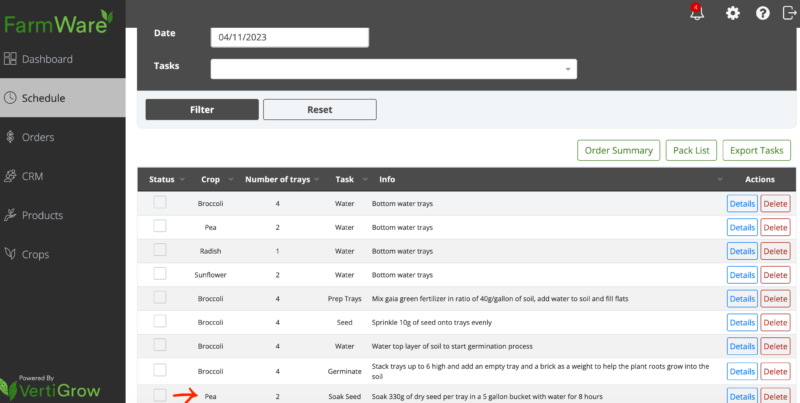The height and width of the screenshot is (403, 800).
Task: Click the Date input field
Action: click(x=289, y=37)
